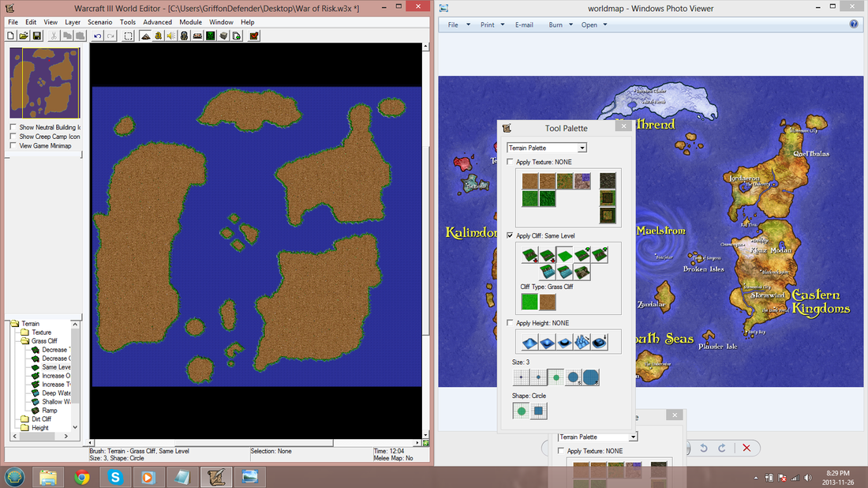The image size is (868, 488).
Task: Open the AI Editor green icon
Action: tap(211, 36)
